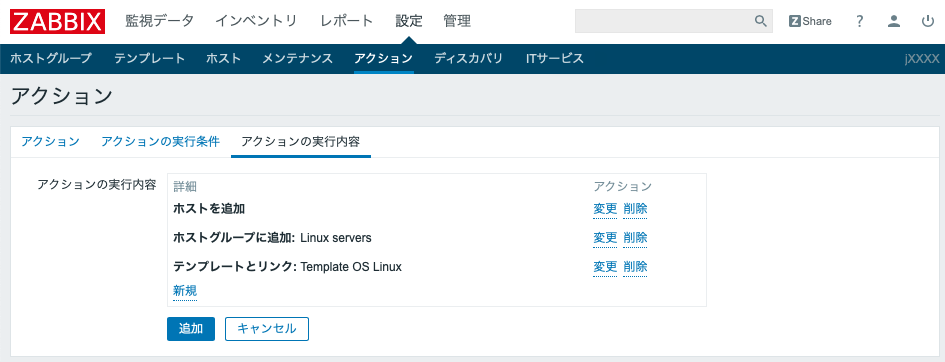945x362 pixels.
Task: Switch to アクションの実行条件 tab
Action: pos(160,142)
